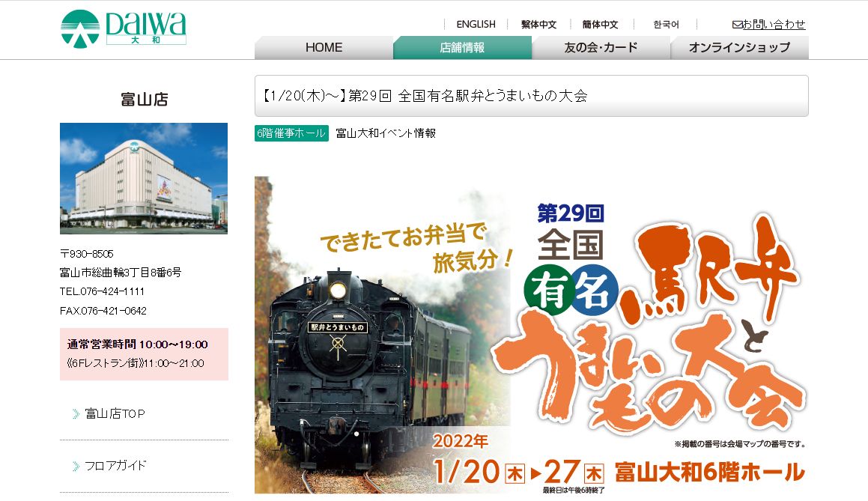This screenshot has width=868, height=501.
Task: Open the お問い合わせ contact link
Action: click(x=774, y=25)
